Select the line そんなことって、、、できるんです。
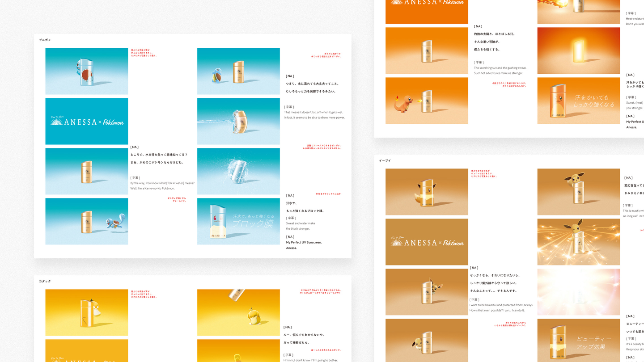 click(493, 290)
